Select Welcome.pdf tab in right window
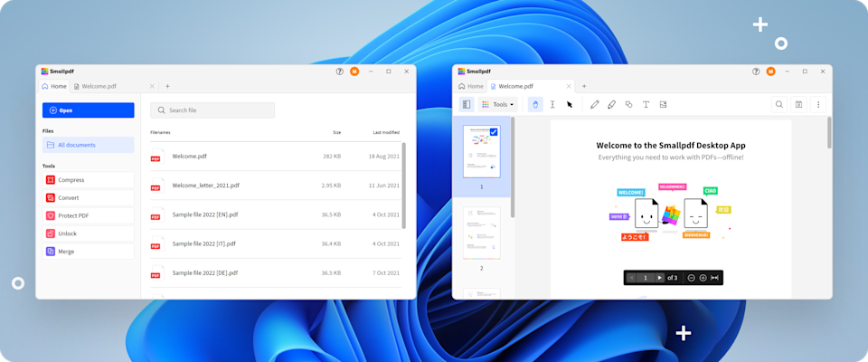The width and height of the screenshot is (868, 362). 515,87
